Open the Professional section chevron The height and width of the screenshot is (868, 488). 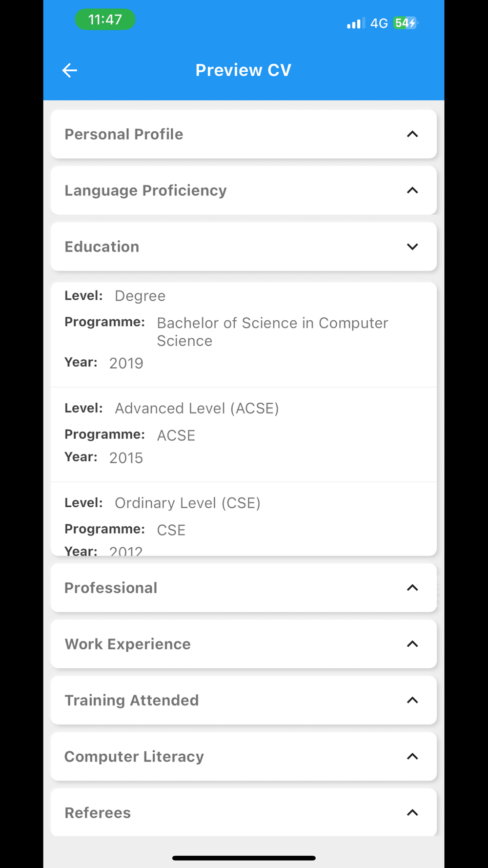tap(412, 588)
